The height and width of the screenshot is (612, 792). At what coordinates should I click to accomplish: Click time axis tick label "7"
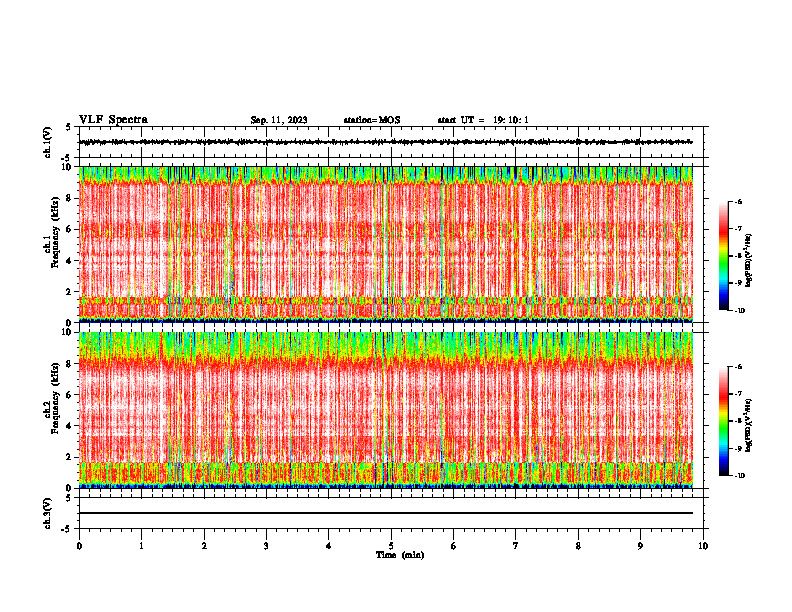click(x=516, y=546)
